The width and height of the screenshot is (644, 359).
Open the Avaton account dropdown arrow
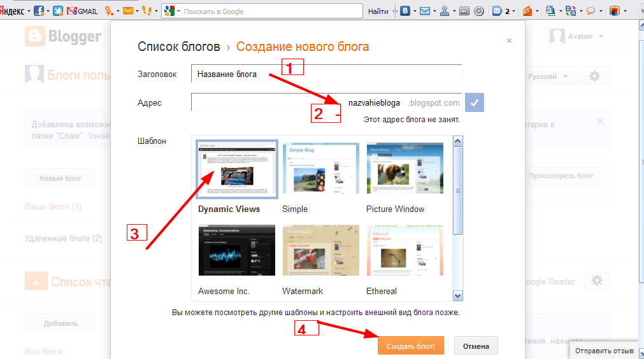click(x=601, y=36)
